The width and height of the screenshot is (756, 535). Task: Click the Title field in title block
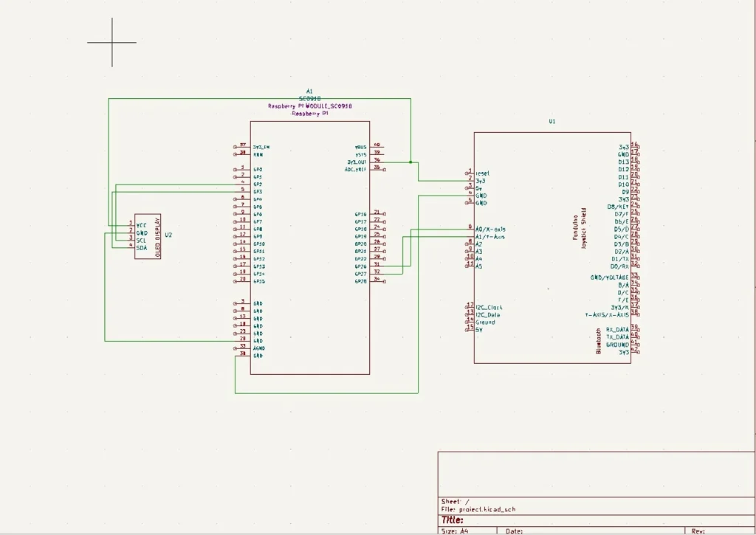point(453,520)
